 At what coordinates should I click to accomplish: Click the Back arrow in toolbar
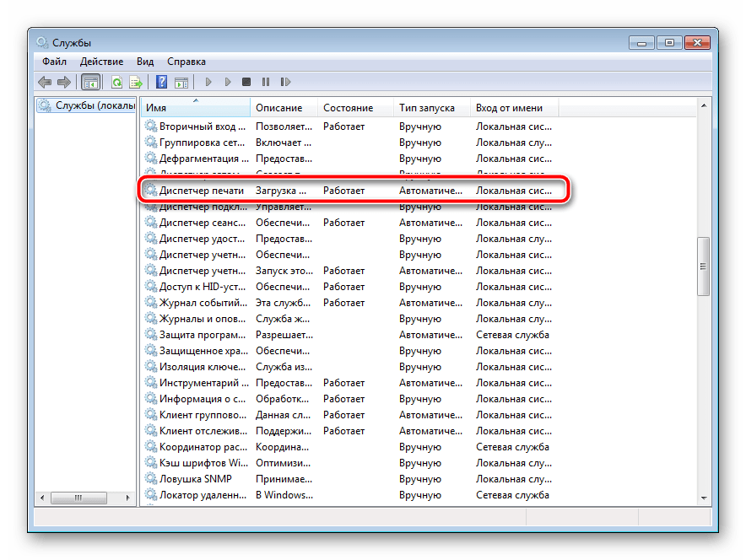click(x=45, y=82)
